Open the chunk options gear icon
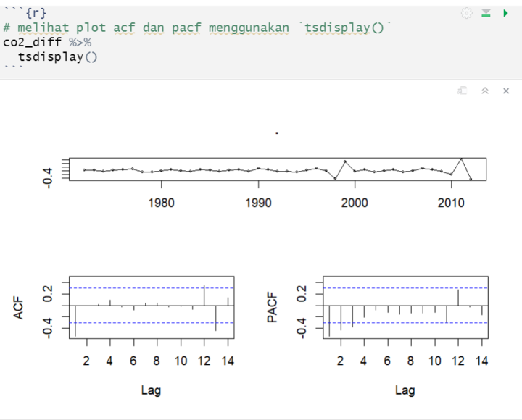This screenshot has width=522, height=420. (467, 13)
